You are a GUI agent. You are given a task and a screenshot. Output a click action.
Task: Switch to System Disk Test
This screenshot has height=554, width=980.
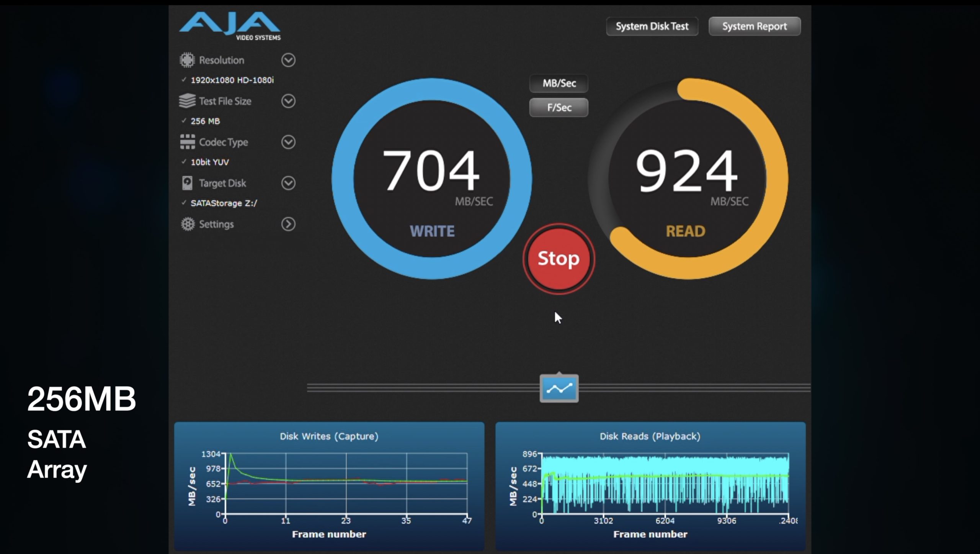(x=652, y=26)
